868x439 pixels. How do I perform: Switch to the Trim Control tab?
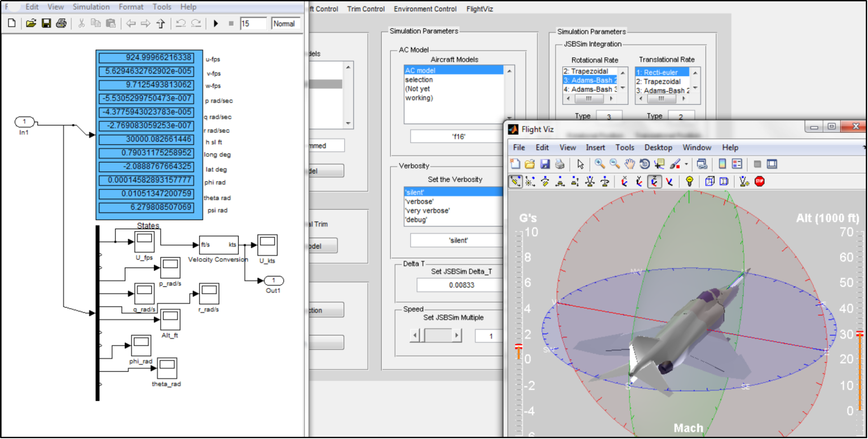[366, 9]
